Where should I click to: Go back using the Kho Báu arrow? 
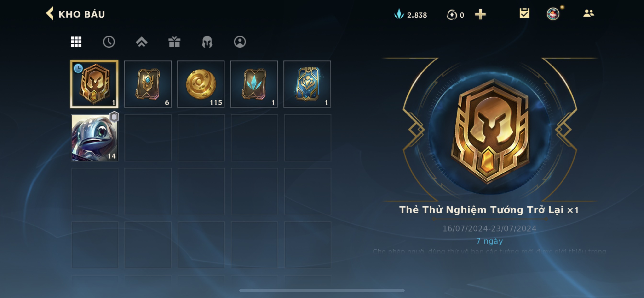click(x=50, y=13)
